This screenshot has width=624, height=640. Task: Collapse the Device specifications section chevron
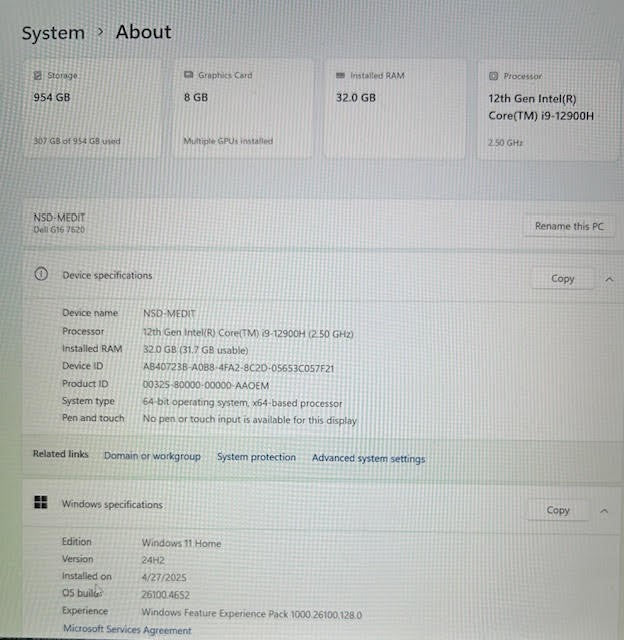609,279
